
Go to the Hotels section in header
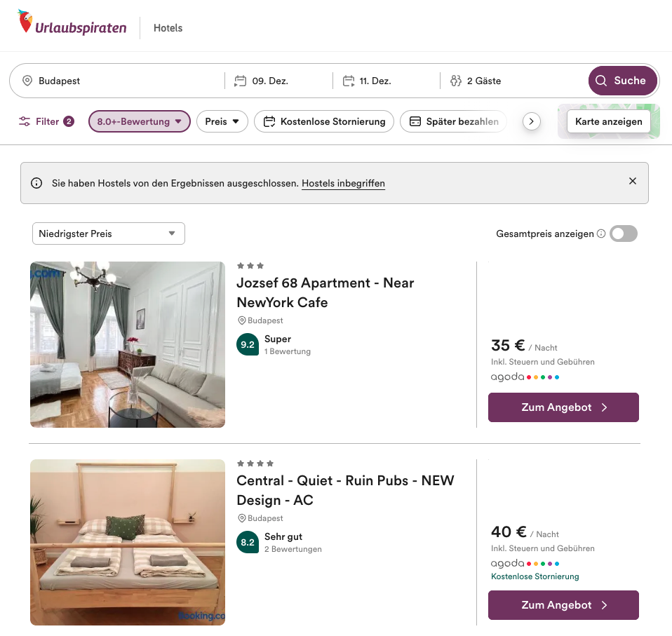click(x=168, y=28)
